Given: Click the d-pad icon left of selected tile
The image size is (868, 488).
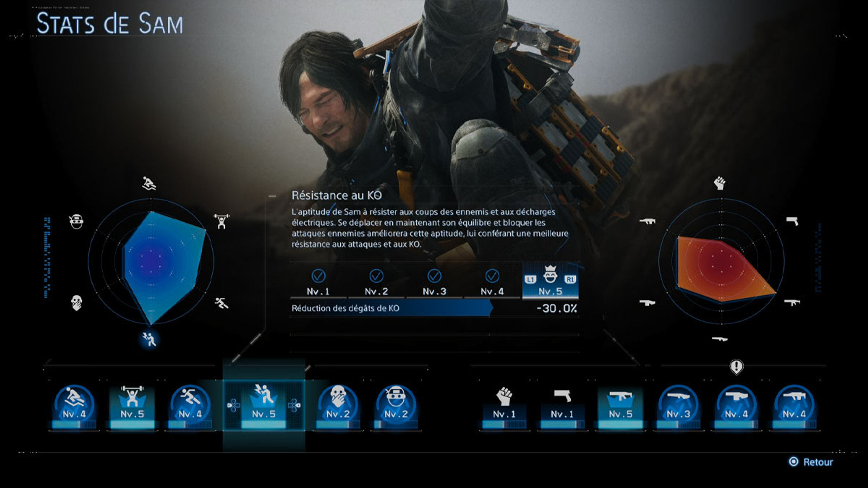Looking at the screenshot, I should coord(233,406).
